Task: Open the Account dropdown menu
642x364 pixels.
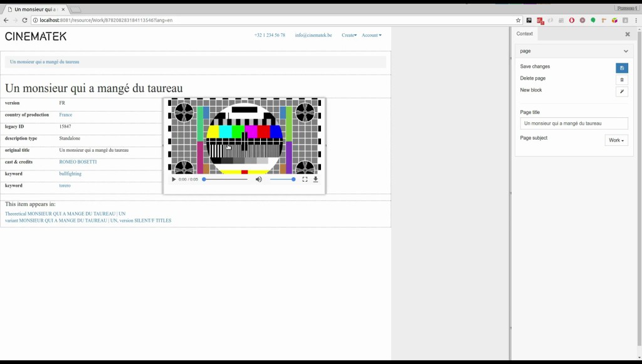Action: [x=371, y=35]
